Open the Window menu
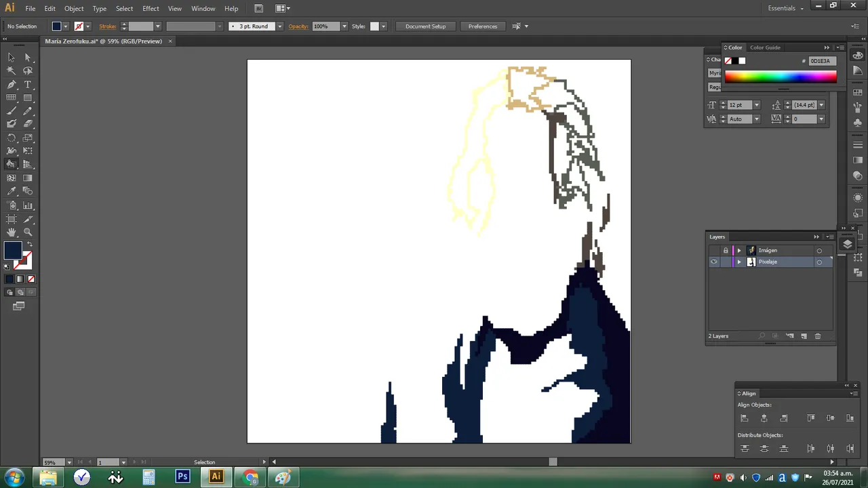 point(203,8)
